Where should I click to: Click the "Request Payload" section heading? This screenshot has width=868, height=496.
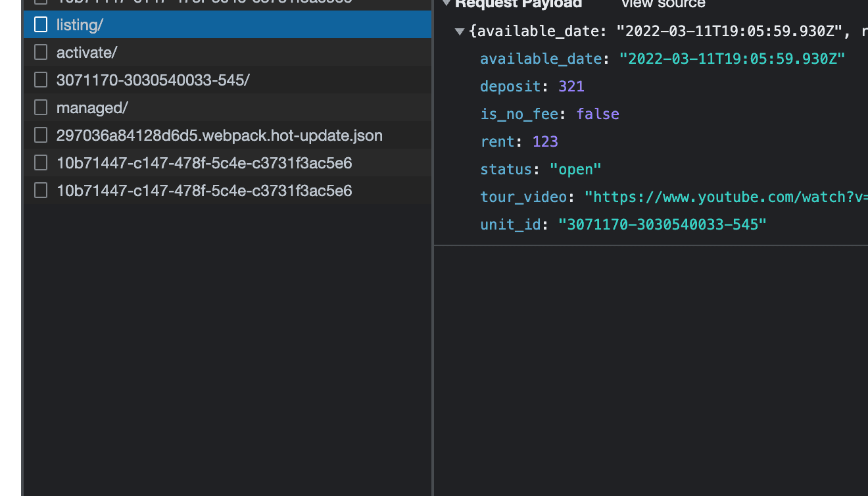click(x=519, y=3)
